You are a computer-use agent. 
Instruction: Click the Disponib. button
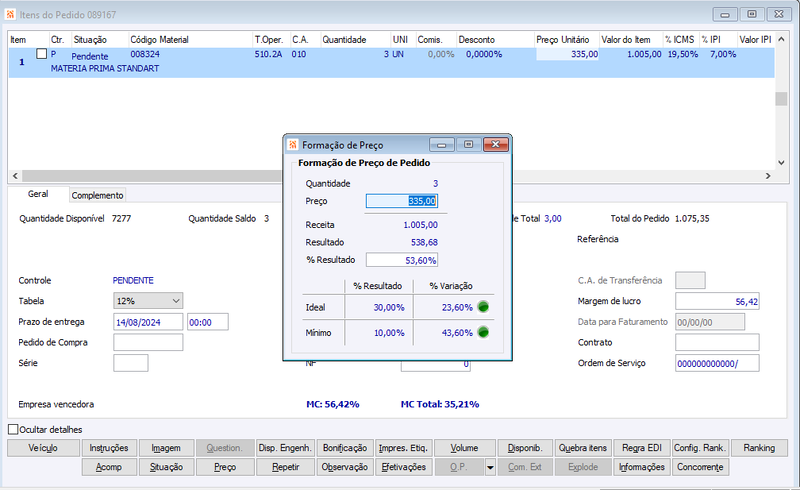(525, 448)
